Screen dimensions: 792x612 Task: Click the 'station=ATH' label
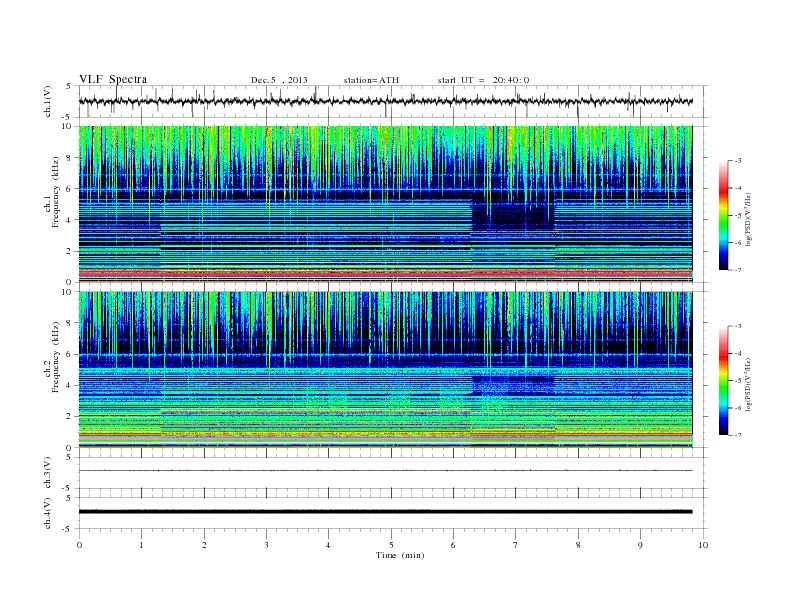371,80
